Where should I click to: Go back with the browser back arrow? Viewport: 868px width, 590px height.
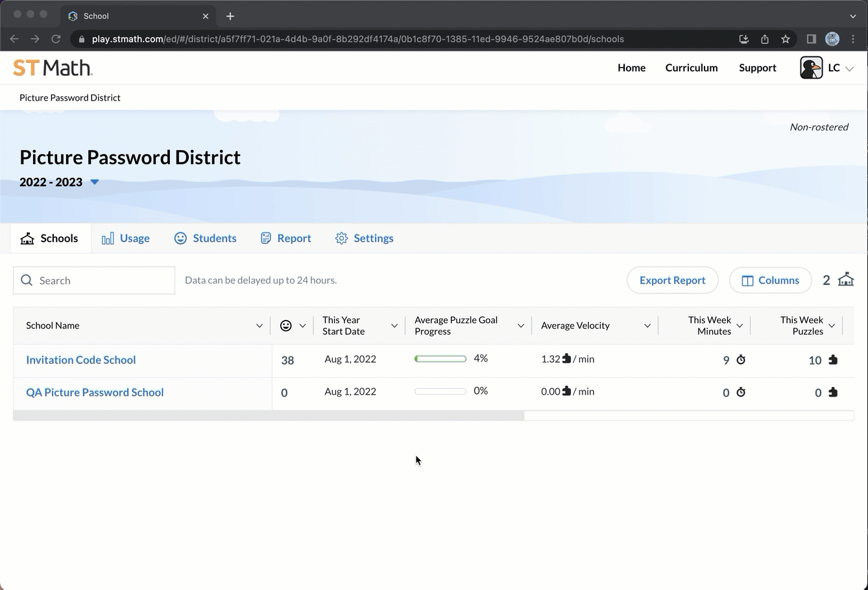point(14,39)
